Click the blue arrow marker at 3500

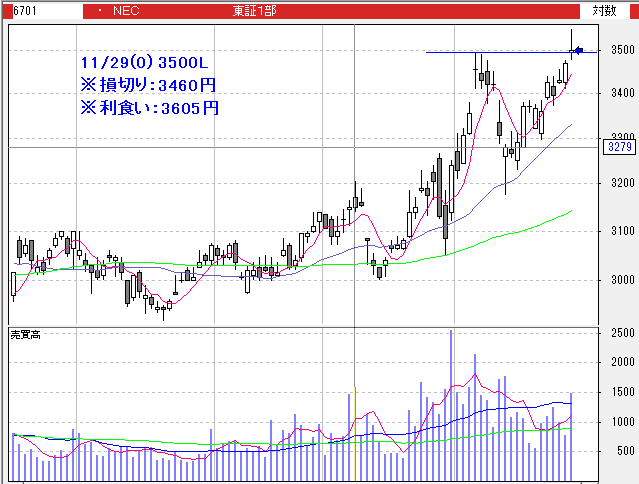pos(577,50)
